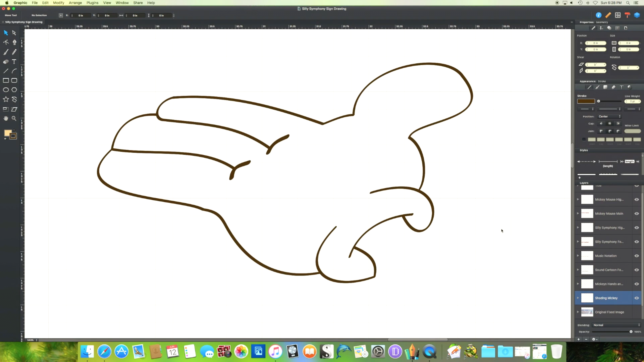Image resolution: width=644 pixels, height=362 pixels.
Task: Select the Path Selection (hollow arrow) tool
Action: coord(14,33)
